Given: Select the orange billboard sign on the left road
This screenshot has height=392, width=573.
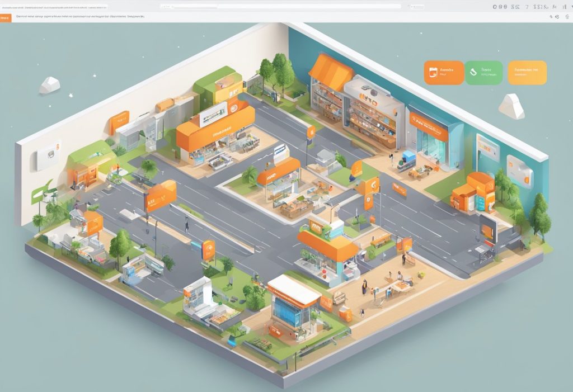Looking at the screenshot, I should pos(161,196).
